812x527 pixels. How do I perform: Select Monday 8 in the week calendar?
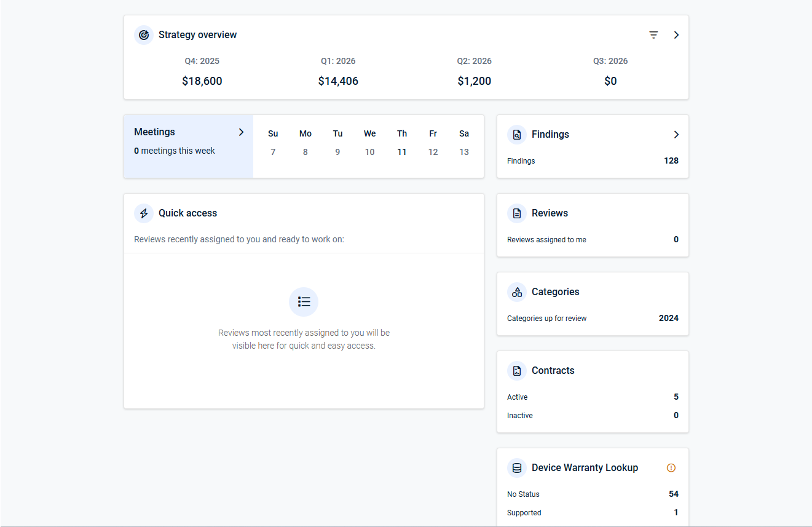click(x=305, y=152)
